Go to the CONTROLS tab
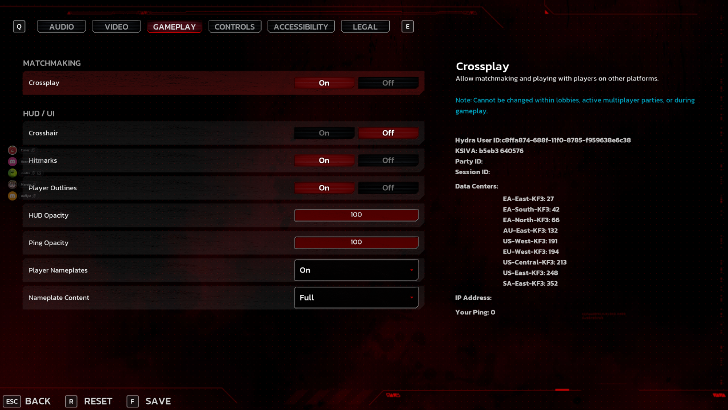The image size is (728, 410). (234, 27)
